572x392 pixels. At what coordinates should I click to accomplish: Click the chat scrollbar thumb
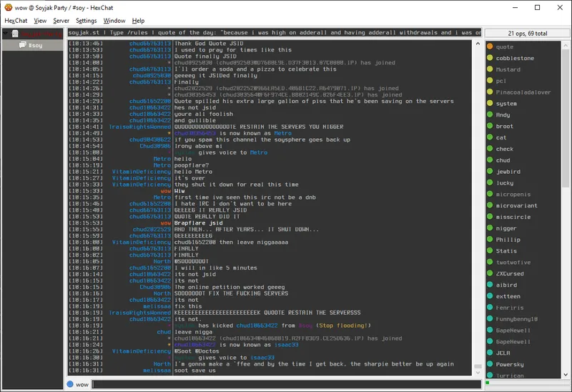click(x=478, y=366)
